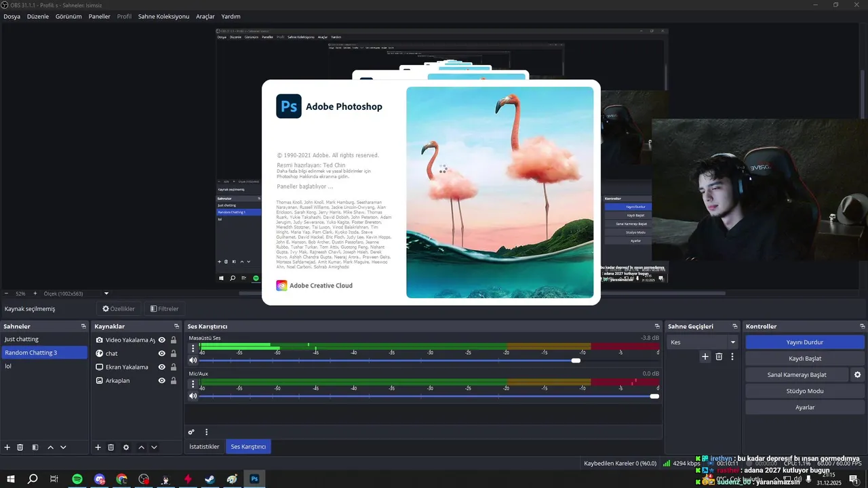Click the Filtreler button

click(164, 308)
